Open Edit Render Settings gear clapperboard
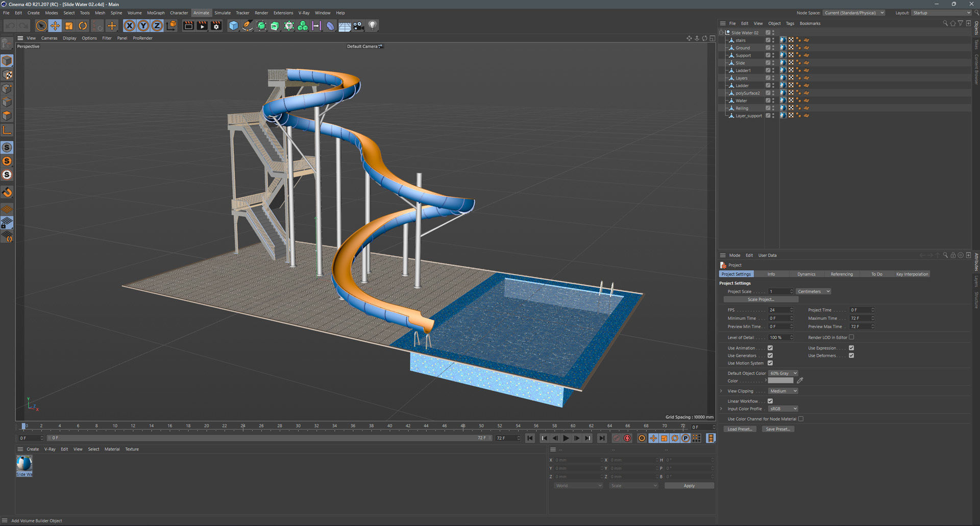Screen dimensions: 980x526 tap(216, 26)
